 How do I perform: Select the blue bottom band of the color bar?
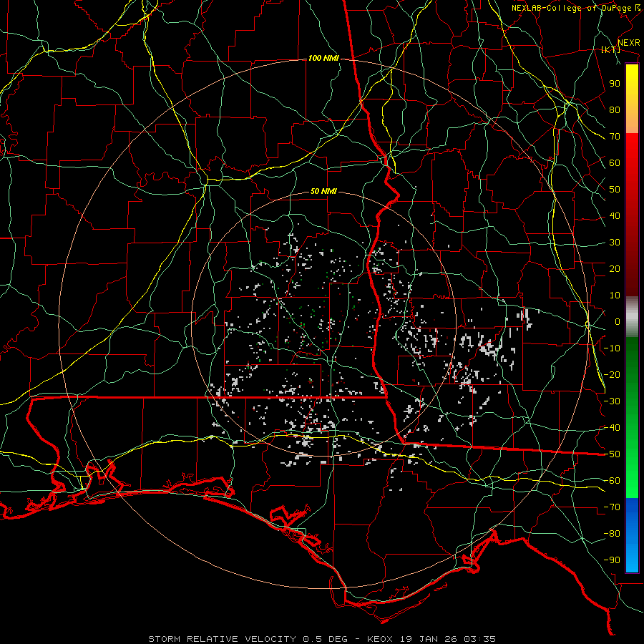click(x=632, y=535)
